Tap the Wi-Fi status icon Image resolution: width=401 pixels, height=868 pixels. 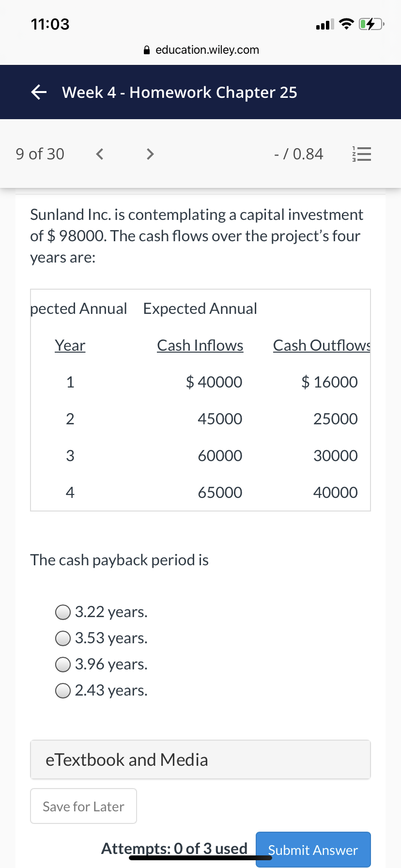[x=346, y=24]
